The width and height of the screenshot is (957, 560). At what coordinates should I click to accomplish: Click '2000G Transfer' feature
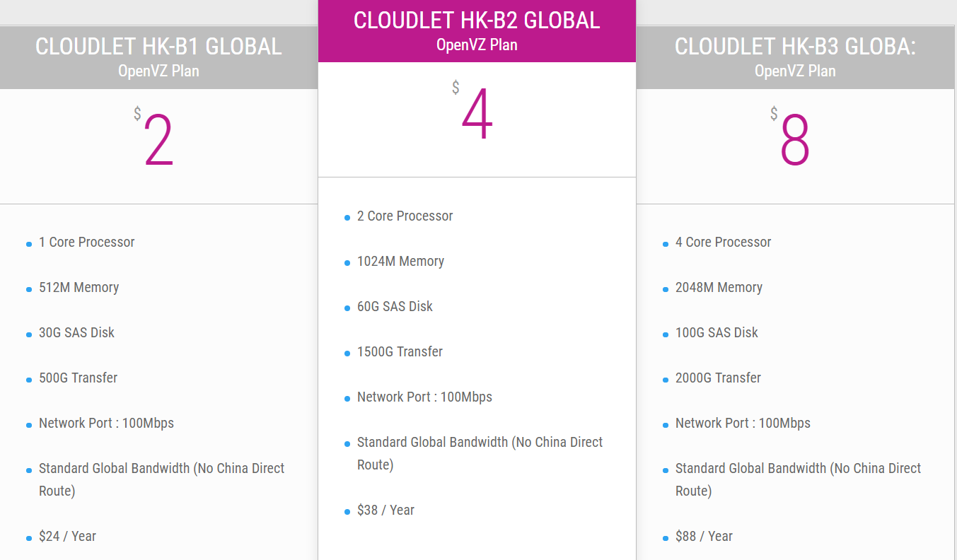click(718, 378)
